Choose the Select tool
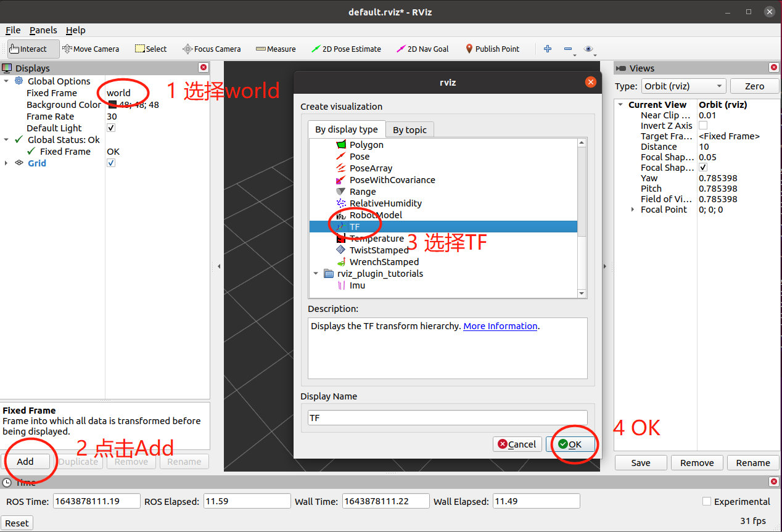782x532 pixels. coord(151,49)
